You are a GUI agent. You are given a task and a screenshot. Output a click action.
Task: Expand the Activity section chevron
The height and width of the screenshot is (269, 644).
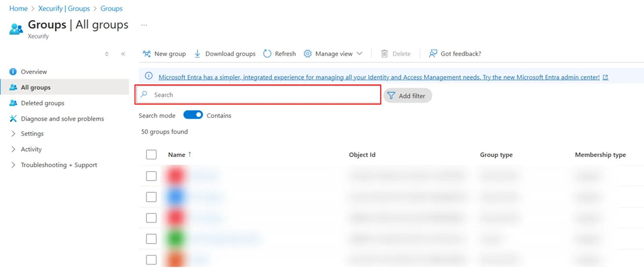click(x=13, y=149)
